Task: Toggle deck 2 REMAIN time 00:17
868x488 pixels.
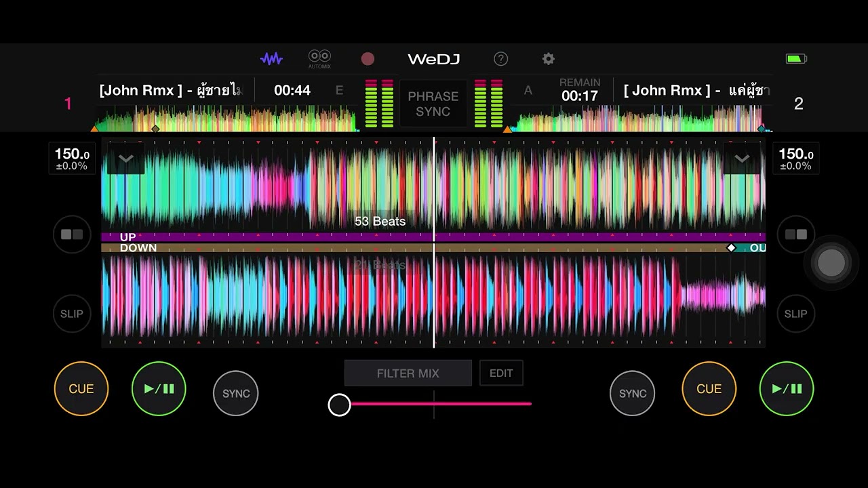Action: pos(580,91)
